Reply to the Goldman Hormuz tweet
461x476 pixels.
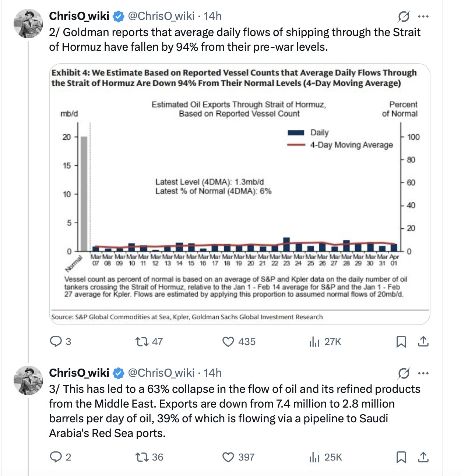tap(56, 342)
